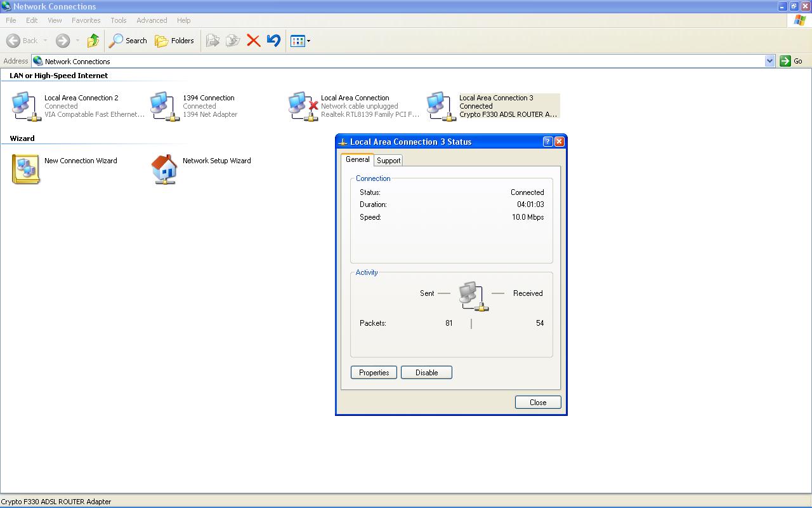Select the General tab in Status dialog

357,159
